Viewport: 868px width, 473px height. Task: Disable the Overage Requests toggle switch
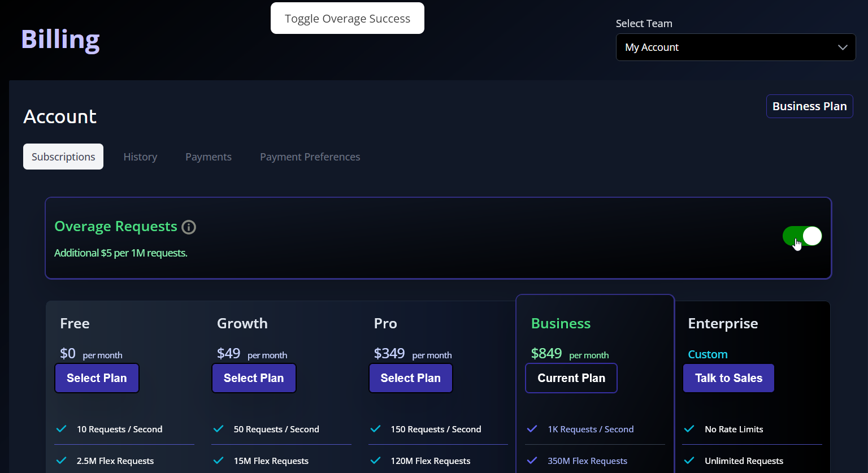click(802, 236)
